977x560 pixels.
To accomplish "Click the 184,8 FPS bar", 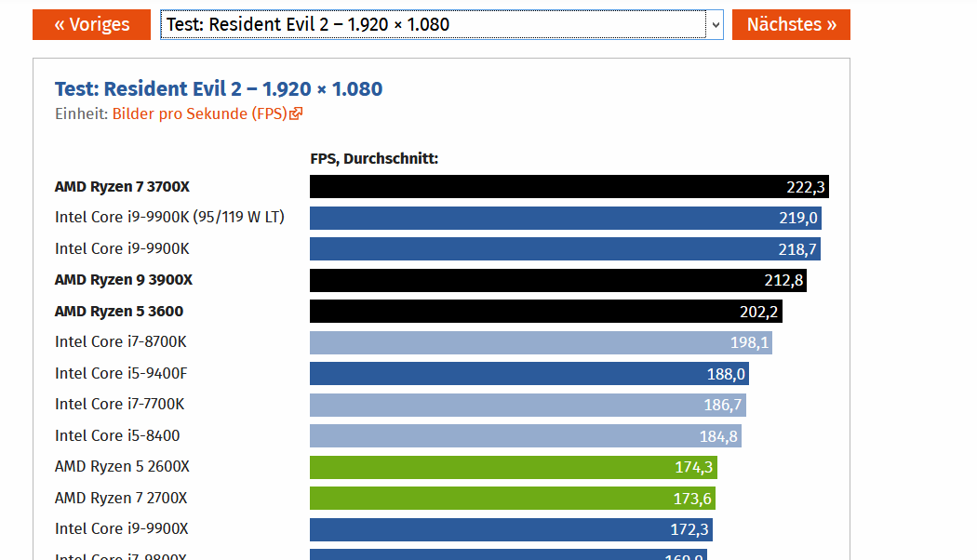I will pos(526,436).
